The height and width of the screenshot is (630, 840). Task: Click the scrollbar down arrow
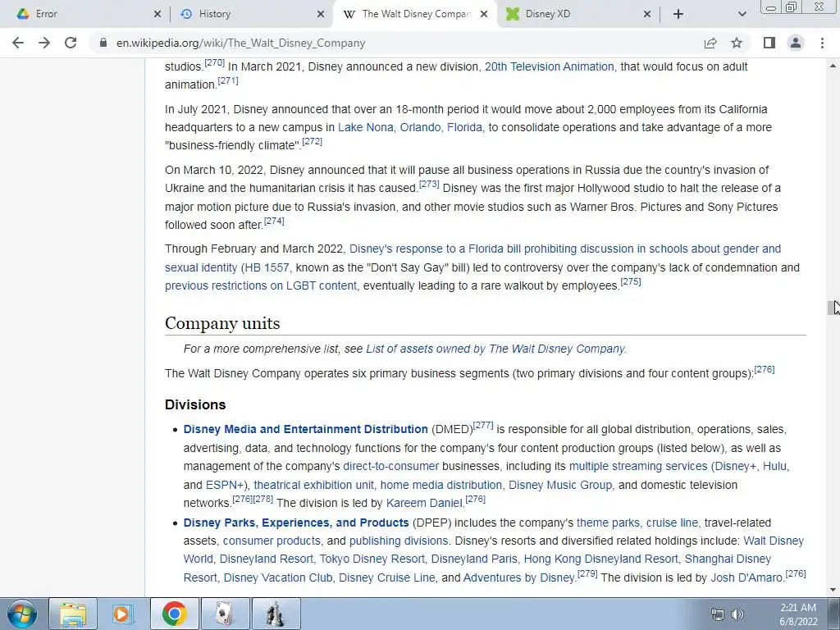pyautogui.click(x=833, y=590)
